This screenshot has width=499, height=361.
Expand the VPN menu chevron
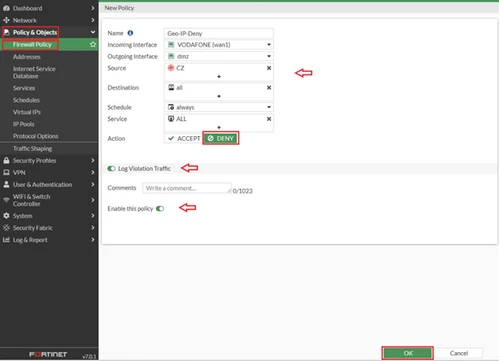point(93,172)
